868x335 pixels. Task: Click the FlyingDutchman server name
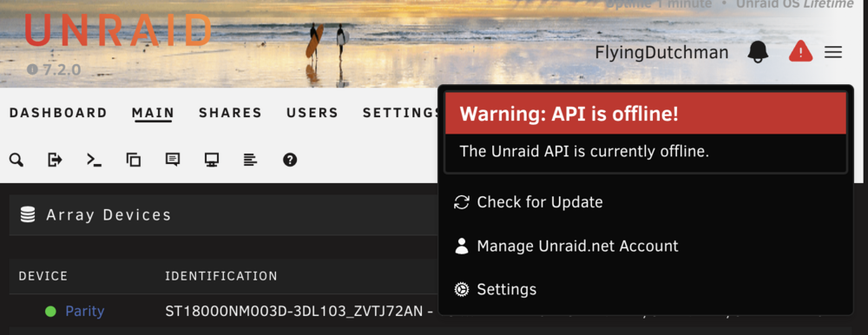pos(661,53)
